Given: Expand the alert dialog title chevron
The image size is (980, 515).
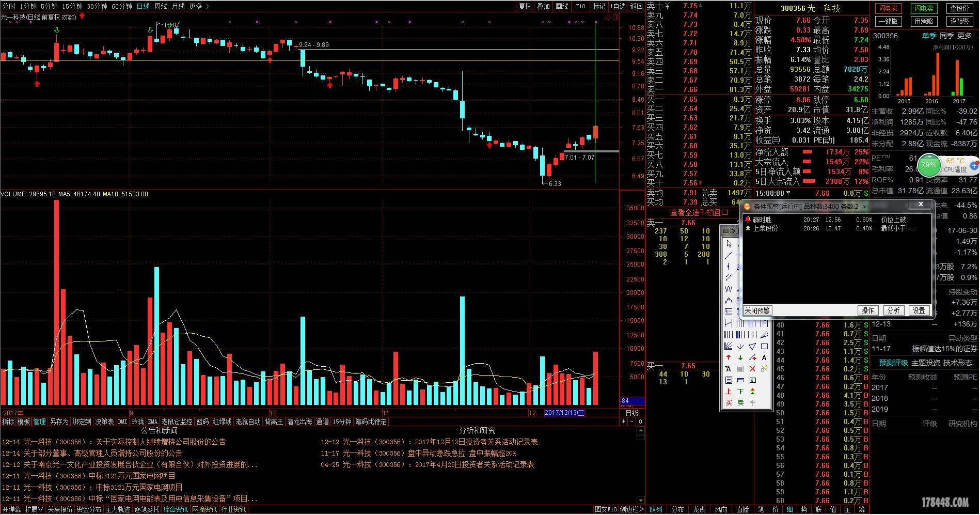Looking at the screenshot, I should [864, 207].
